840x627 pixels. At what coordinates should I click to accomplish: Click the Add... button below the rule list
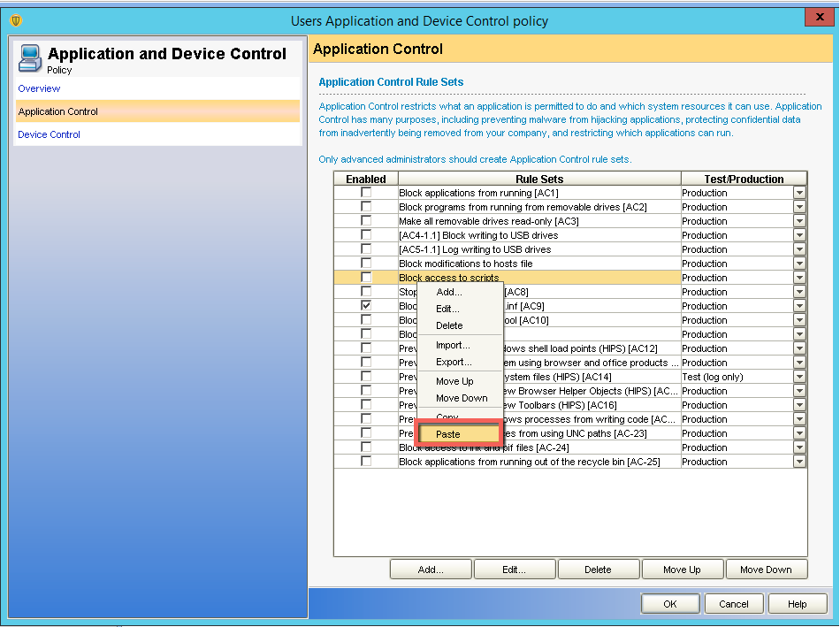click(x=430, y=570)
